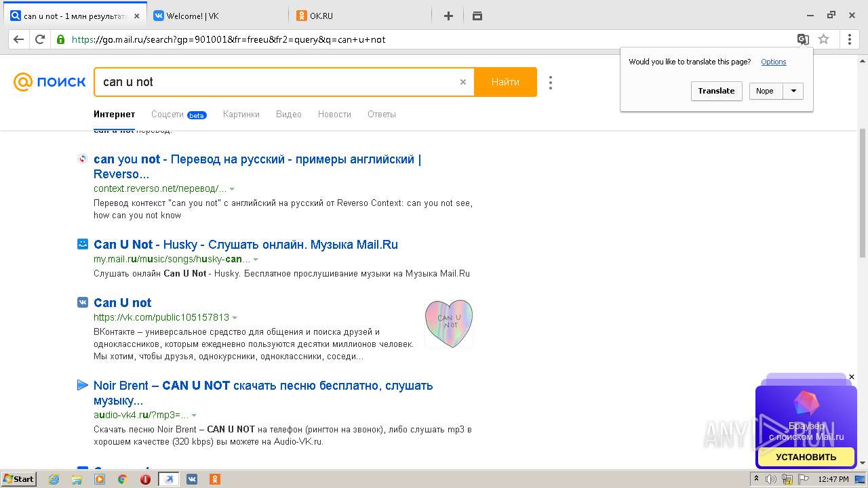Click the vertical page scrollbar thumb
Viewport: 868px width, 488px height.
pyautogui.click(x=863, y=193)
